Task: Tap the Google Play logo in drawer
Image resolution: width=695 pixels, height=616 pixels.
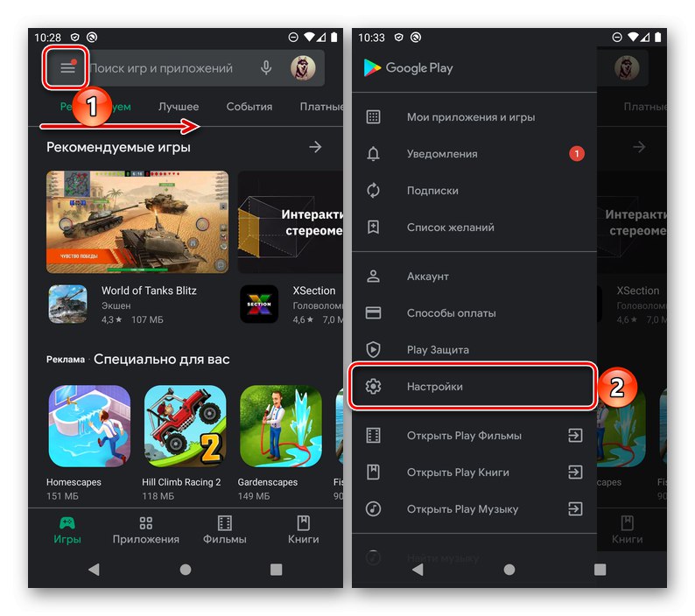Action: tap(408, 67)
